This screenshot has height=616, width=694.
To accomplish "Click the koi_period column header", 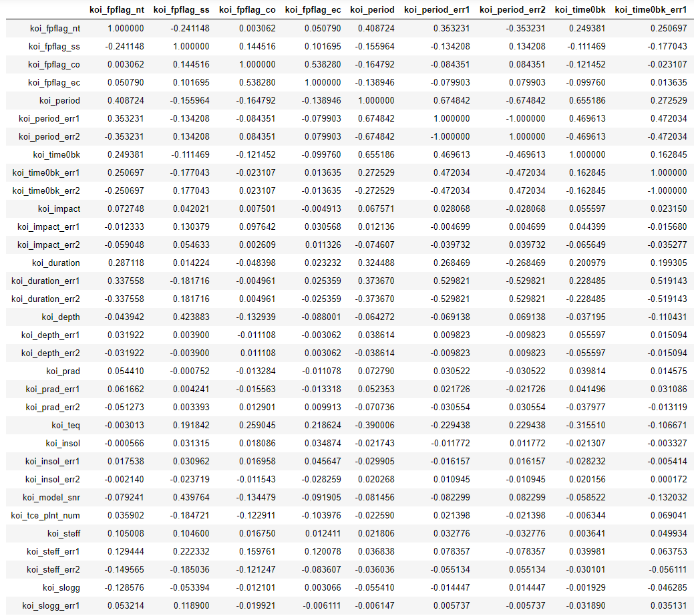I will coord(372,10).
